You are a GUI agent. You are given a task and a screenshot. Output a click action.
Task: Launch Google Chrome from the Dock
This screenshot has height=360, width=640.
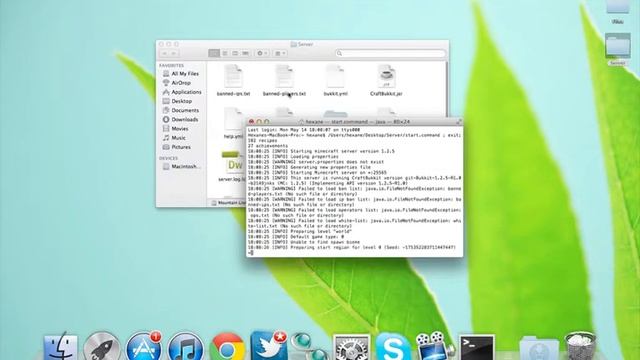click(x=227, y=348)
